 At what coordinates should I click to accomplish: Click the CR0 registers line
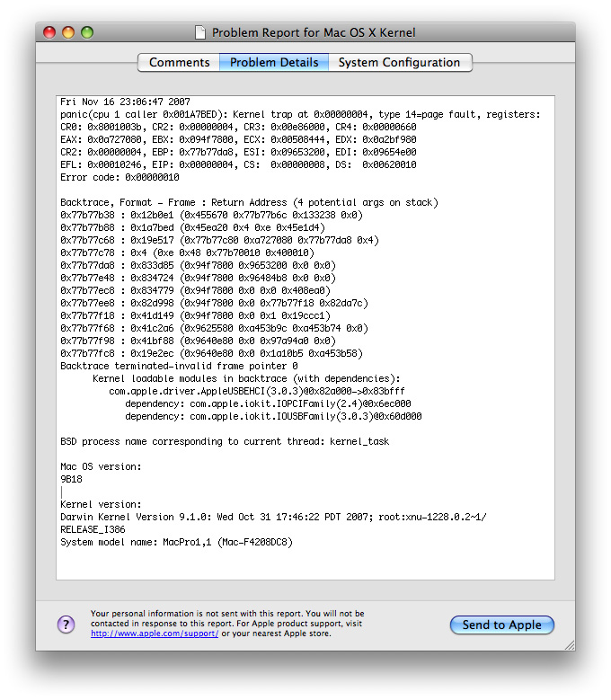[238, 127]
